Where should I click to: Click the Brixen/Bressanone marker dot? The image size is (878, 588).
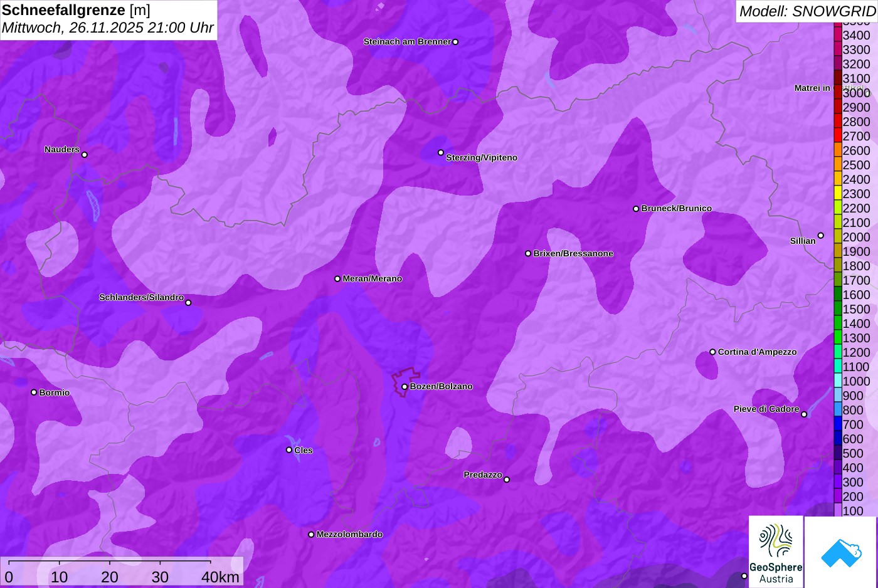pos(528,253)
